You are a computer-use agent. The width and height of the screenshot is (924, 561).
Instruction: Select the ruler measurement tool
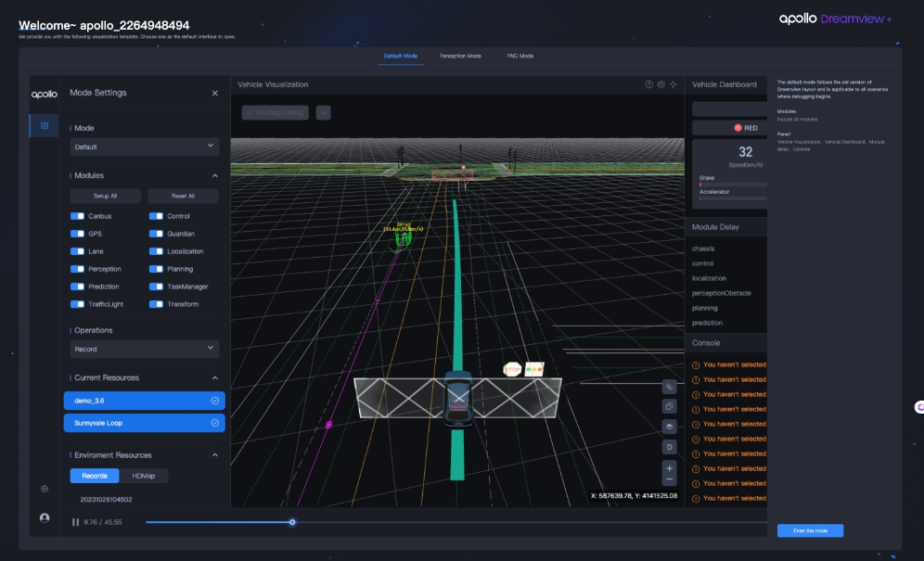[669, 388]
